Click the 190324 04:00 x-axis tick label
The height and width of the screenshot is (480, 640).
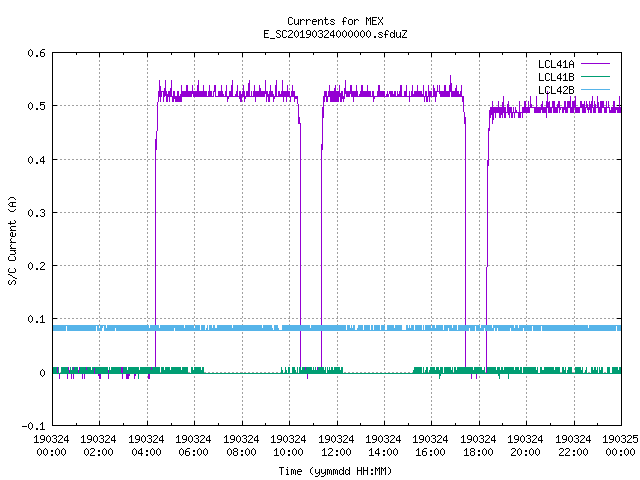click(x=146, y=446)
